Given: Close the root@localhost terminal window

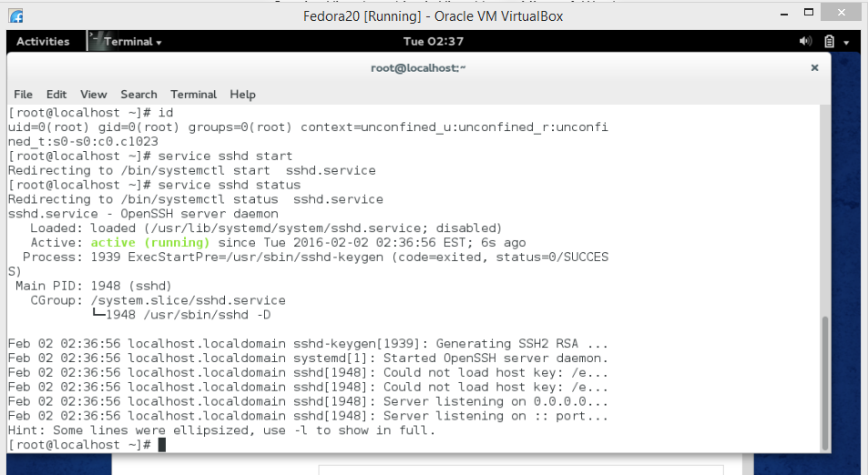Looking at the screenshot, I should [814, 67].
